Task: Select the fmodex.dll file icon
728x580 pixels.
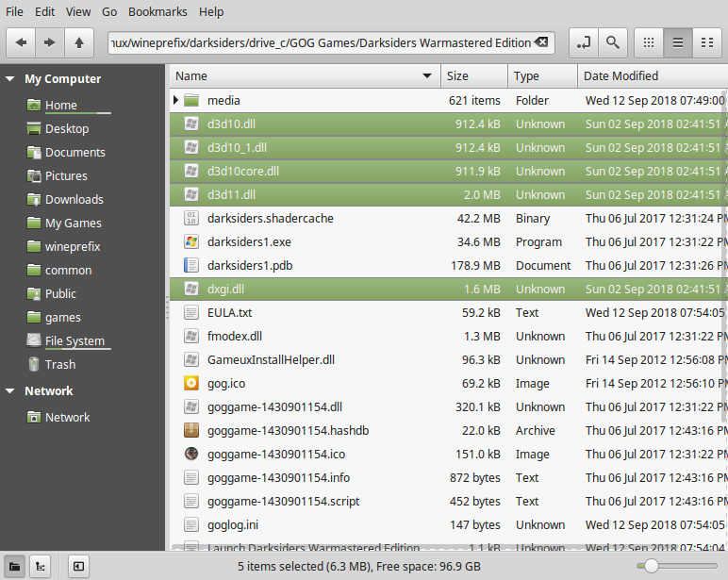Action: 191,336
